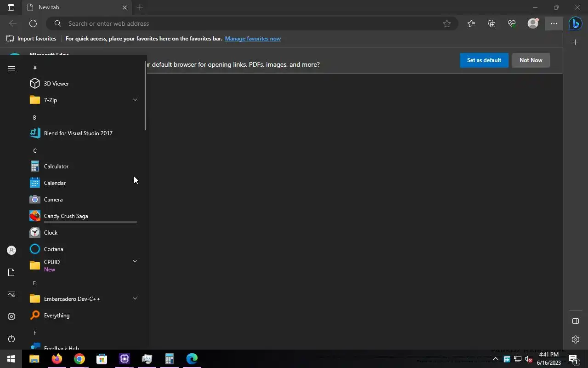Open a new tab with plus button
This screenshot has width=588, height=368.
pyautogui.click(x=140, y=7)
